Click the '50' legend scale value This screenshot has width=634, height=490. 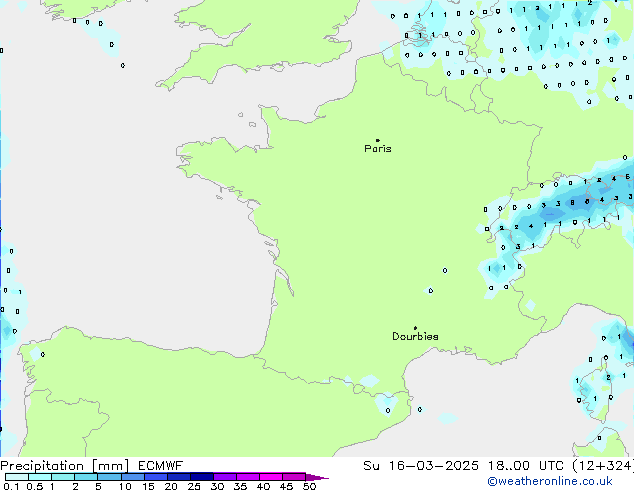coord(309,486)
